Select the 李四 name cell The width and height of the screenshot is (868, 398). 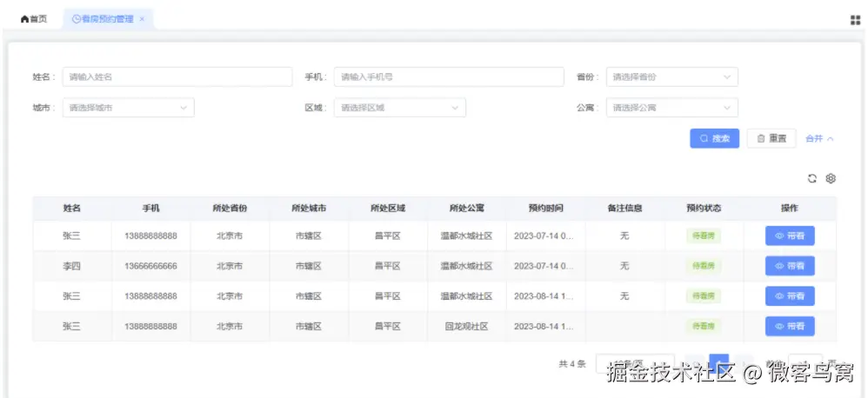71,266
